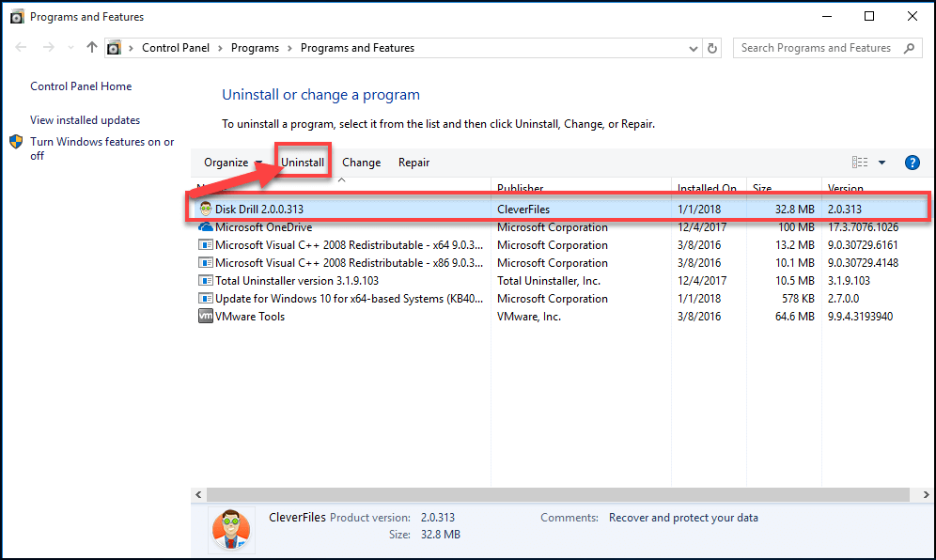Open Control Panel Home link
The image size is (936, 560).
coord(81,86)
